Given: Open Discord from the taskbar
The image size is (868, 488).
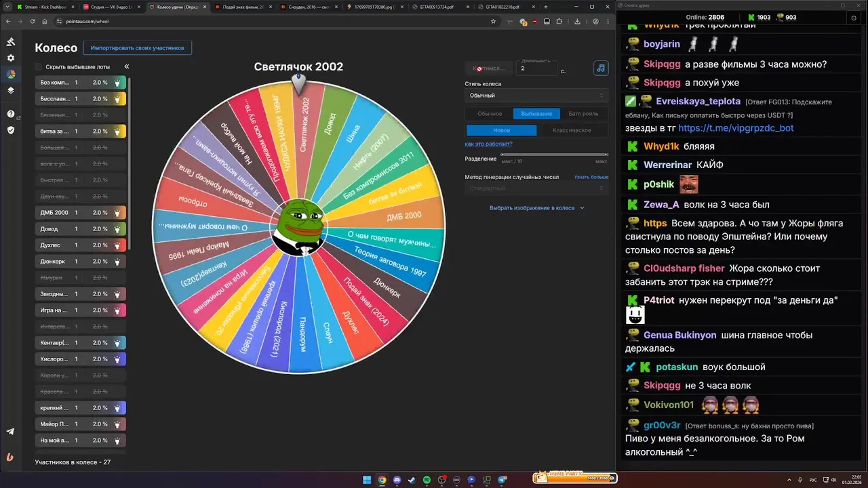Looking at the screenshot, I should point(397,480).
